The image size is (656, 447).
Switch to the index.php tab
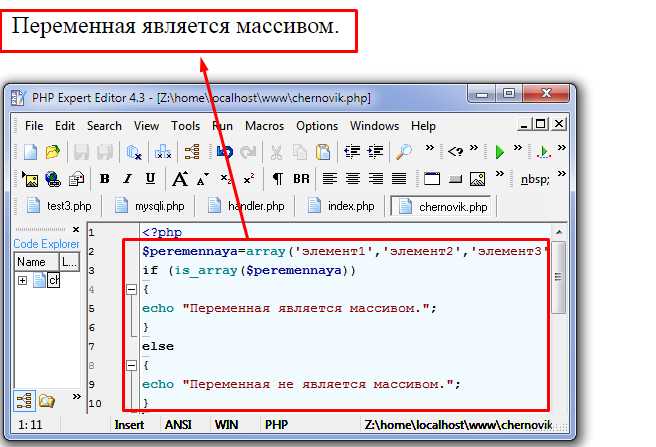[x=340, y=206]
